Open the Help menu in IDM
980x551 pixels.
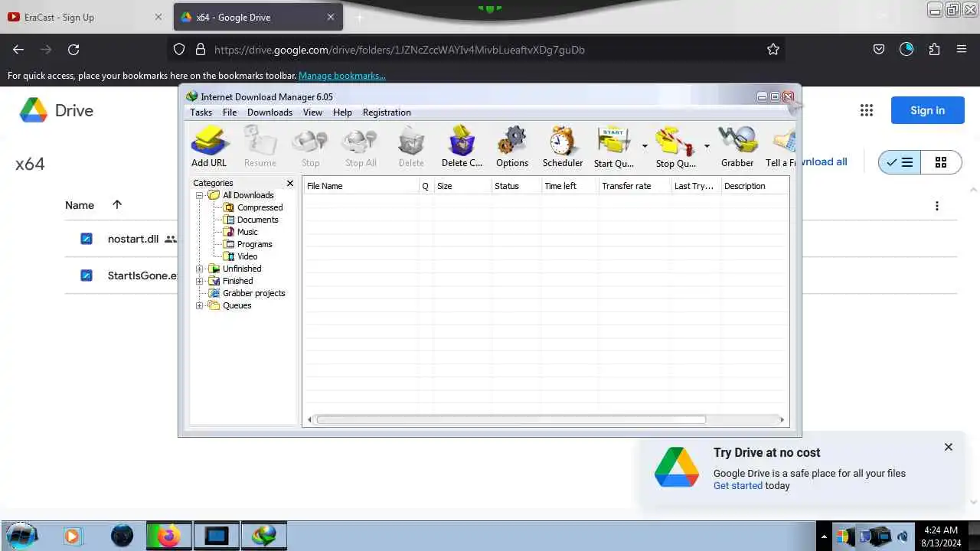pyautogui.click(x=342, y=112)
